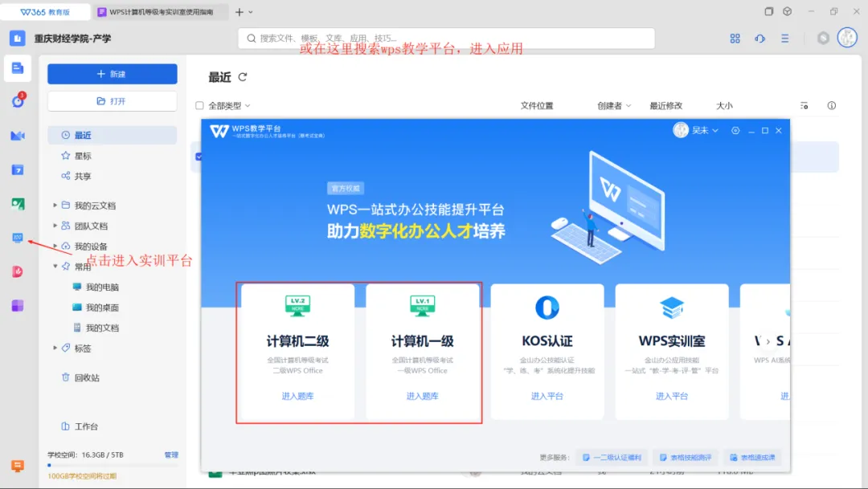The image size is (868, 489).
Task: Open 回收站 in the navigation list
Action: click(x=112, y=377)
